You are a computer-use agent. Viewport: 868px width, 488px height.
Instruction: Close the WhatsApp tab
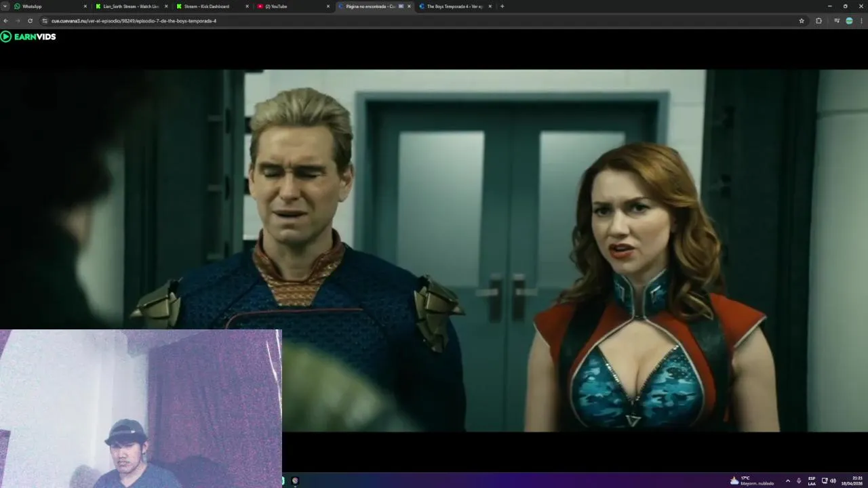click(85, 6)
